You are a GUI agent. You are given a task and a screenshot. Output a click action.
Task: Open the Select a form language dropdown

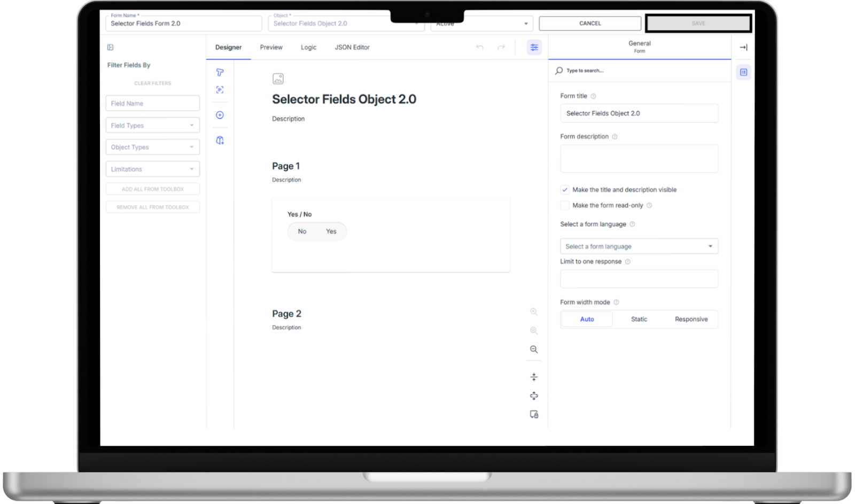[639, 246]
